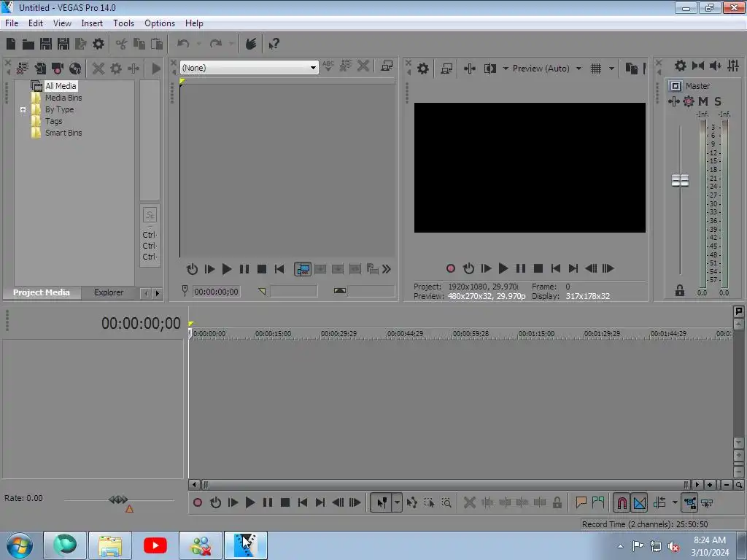Select the Smart Bins folder
747x560 pixels.
click(x=63, y=133)
